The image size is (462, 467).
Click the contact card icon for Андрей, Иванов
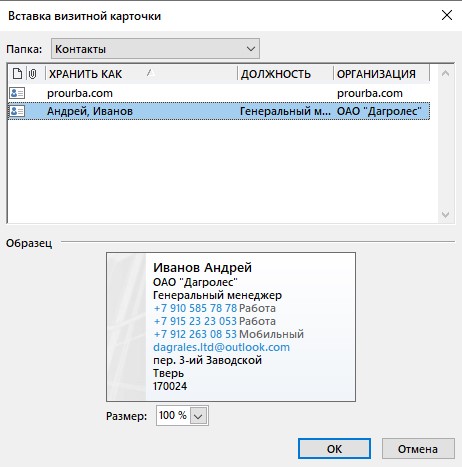point(17,111)
